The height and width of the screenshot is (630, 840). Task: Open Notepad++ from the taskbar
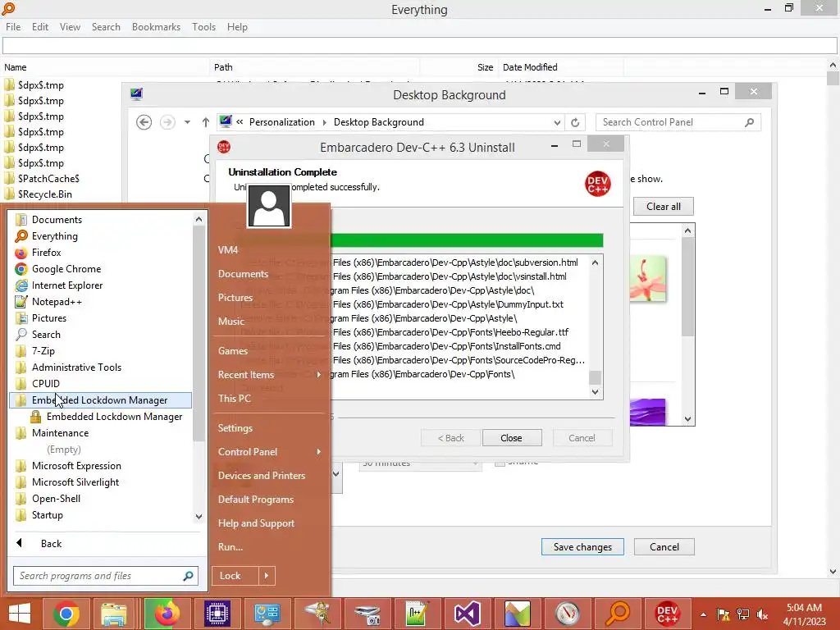coord(418,614)
